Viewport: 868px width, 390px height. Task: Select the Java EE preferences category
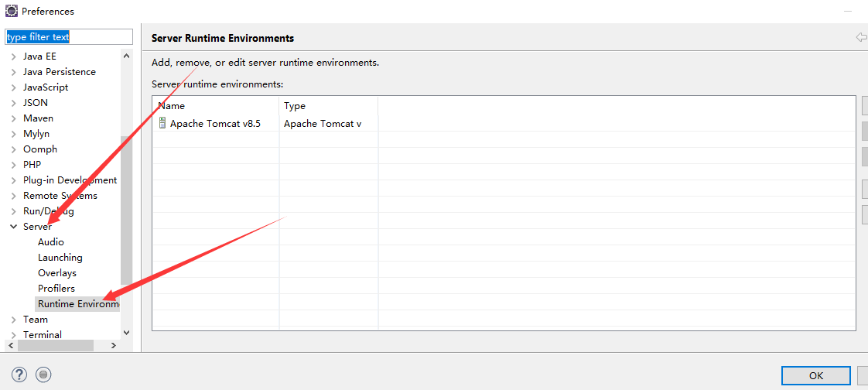(40, 56)
